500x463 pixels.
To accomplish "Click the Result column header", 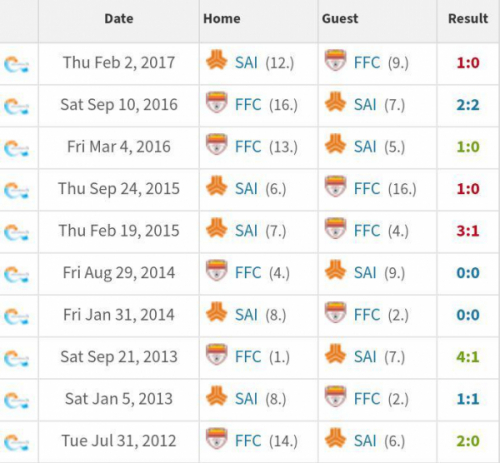I will 468,19.
